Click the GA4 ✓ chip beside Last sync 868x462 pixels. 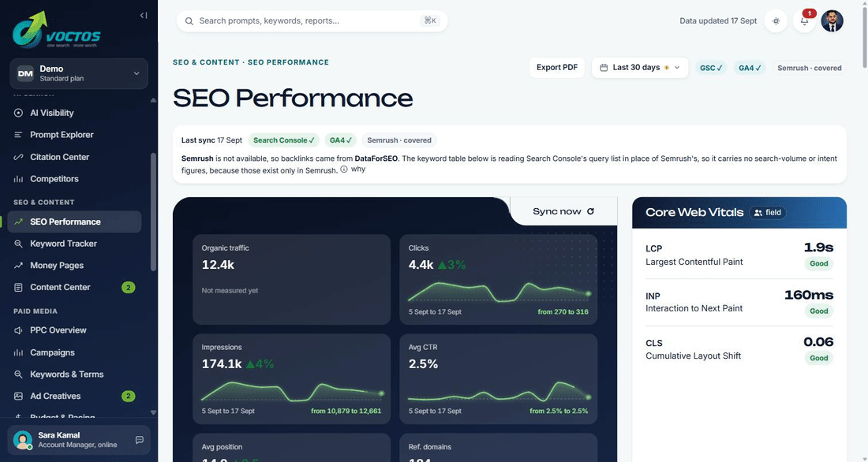tap(340, 140)
